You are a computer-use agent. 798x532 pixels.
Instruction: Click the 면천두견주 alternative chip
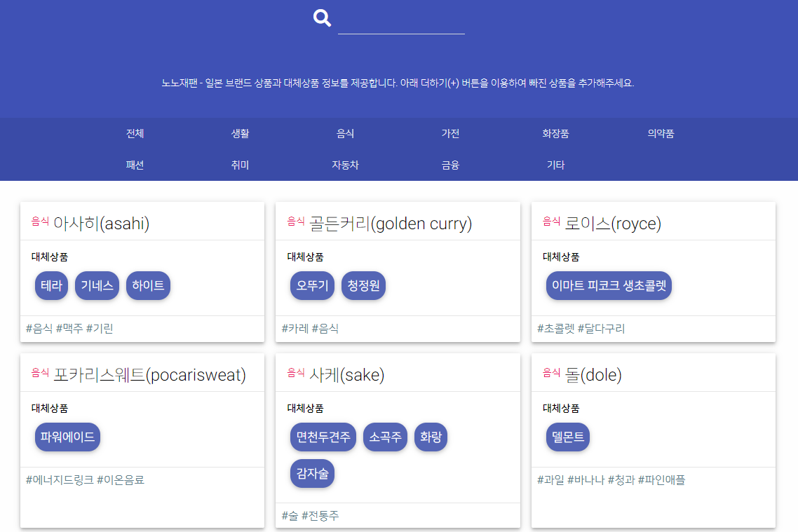(323, 437)
